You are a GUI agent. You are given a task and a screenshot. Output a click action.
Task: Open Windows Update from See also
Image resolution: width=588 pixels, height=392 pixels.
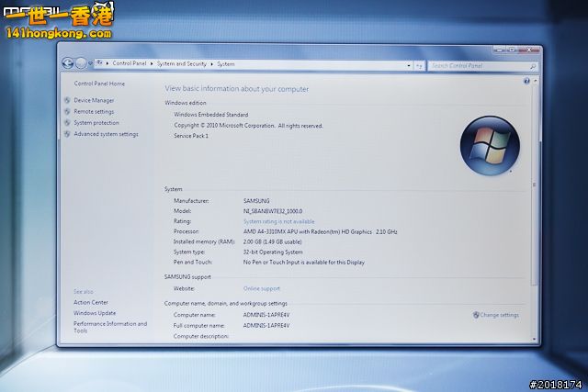click(x=95, y=313)
